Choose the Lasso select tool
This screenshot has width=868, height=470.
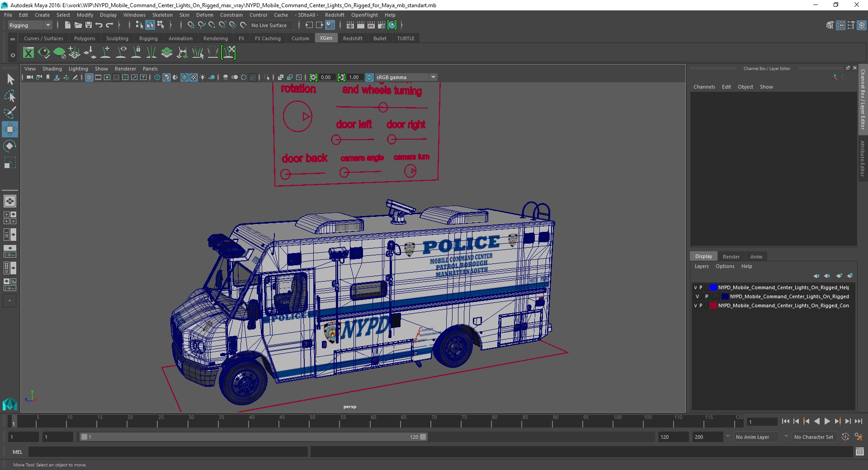[x=9, y=96]
